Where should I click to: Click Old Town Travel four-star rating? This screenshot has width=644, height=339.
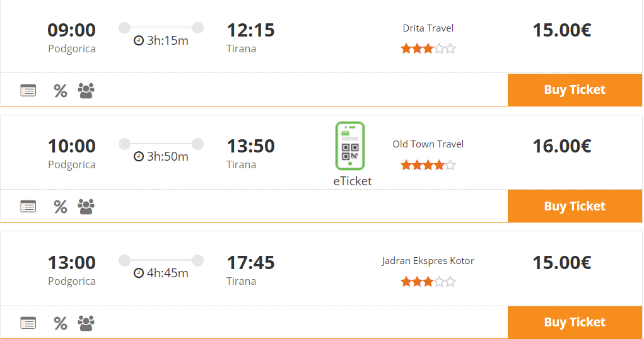[428, 165]
